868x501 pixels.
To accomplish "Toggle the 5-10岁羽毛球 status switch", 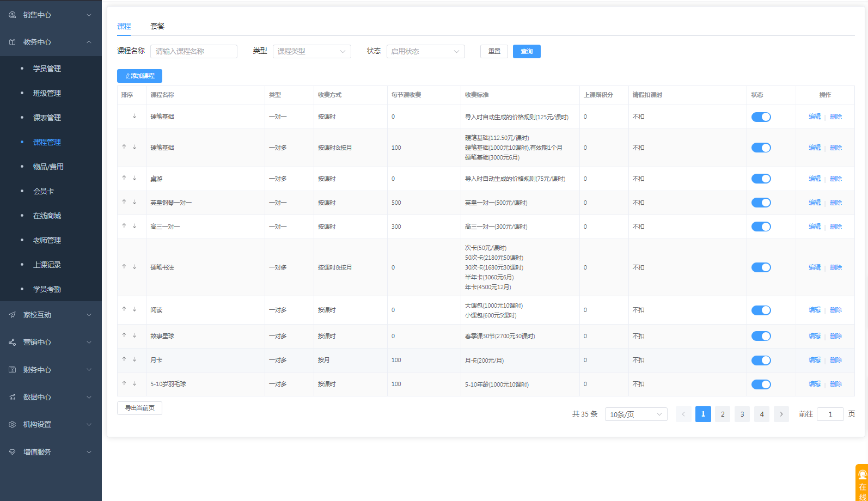I will click(x=761, y=384).
